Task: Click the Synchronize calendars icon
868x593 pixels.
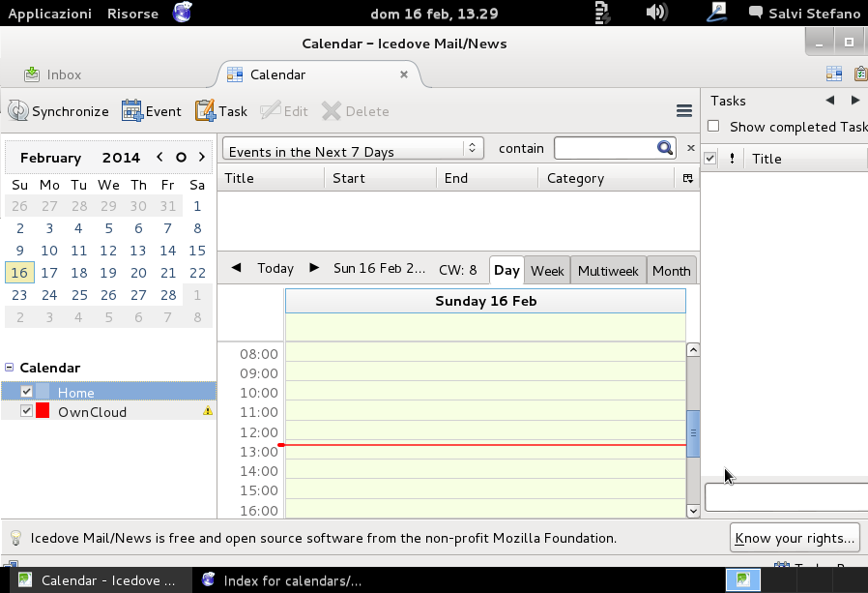Action: 17,111
